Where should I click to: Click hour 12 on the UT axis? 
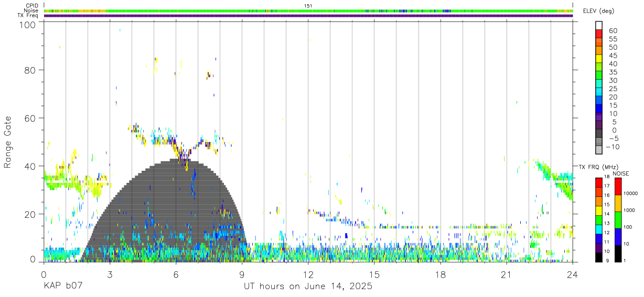[x=308, y=274]
